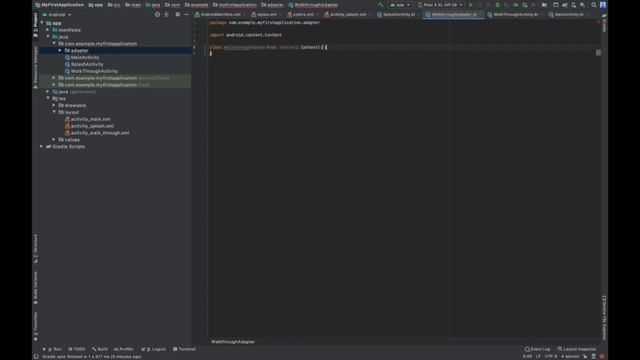The width and height of the screenshot is (640, 360).
Task: Open AVD Manager icon in toolbar
Action: pos(573,5)
